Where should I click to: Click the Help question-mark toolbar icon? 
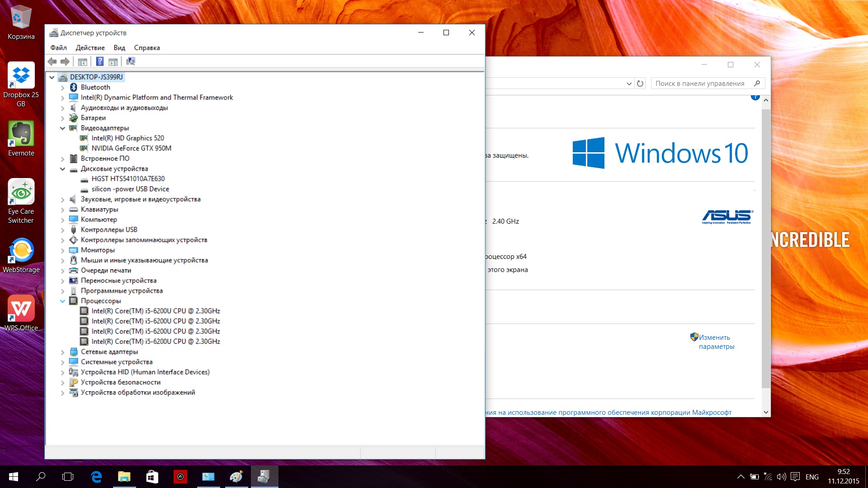(x=100, y=61)
